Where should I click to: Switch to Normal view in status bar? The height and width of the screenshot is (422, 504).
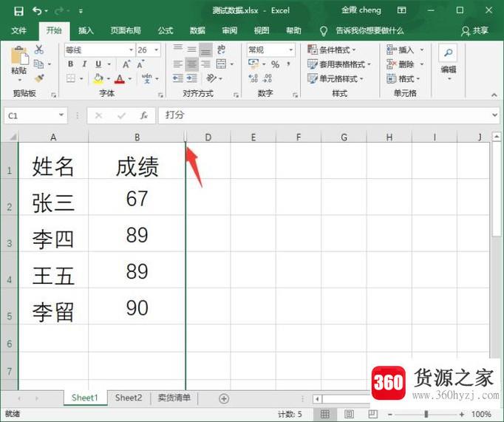[325, 414]
